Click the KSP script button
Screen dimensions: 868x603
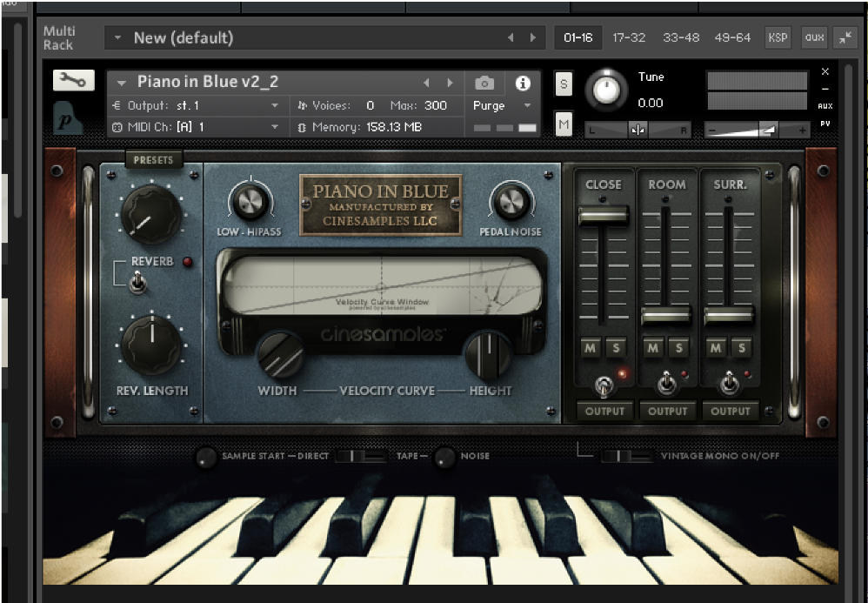pos(778,37)
